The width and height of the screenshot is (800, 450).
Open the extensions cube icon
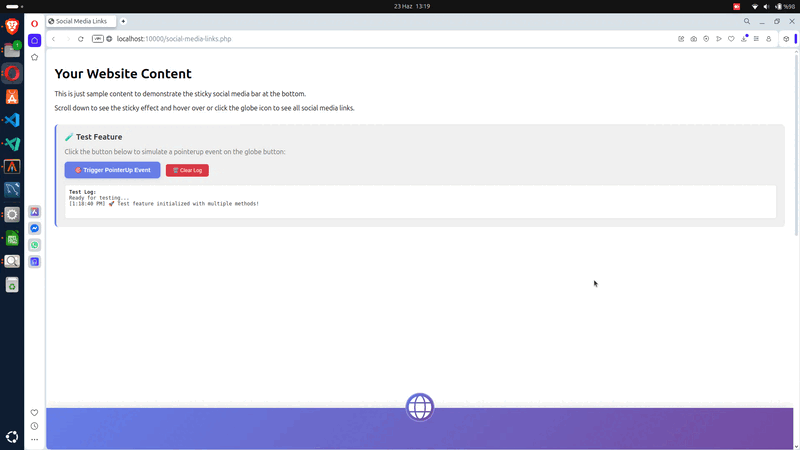[786, 39]
